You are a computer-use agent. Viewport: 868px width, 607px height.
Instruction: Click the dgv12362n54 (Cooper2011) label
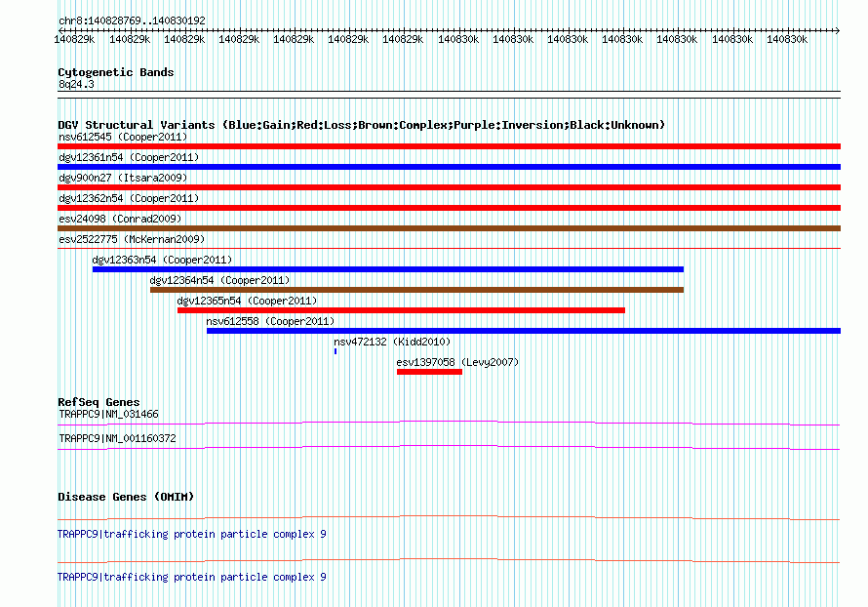click(129, 198)
